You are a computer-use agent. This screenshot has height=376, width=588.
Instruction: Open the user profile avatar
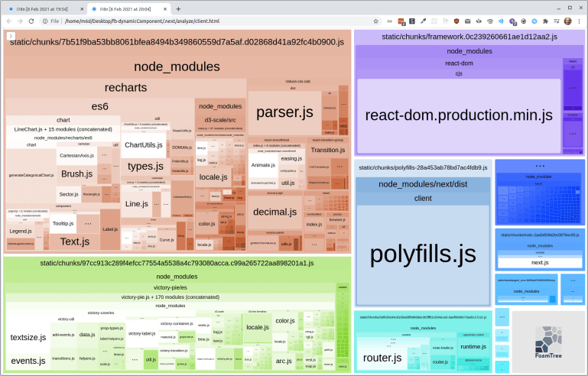pos(568,21)
